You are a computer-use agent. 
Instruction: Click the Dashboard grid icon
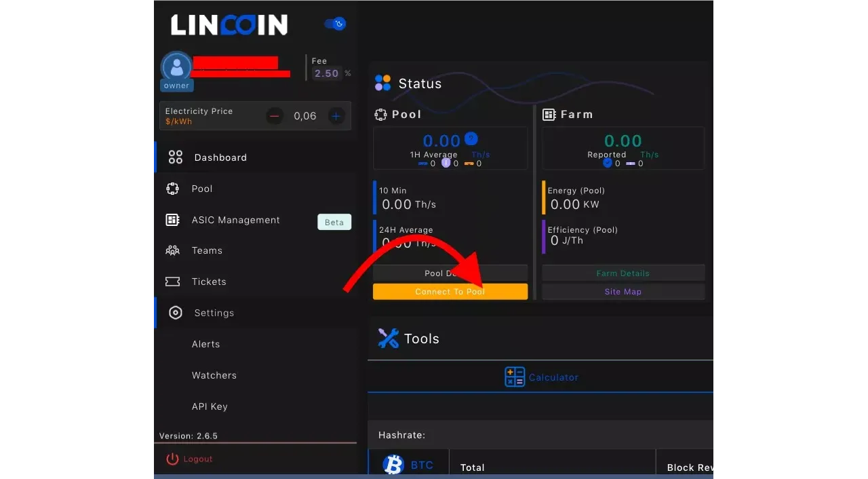click(176, 157)
